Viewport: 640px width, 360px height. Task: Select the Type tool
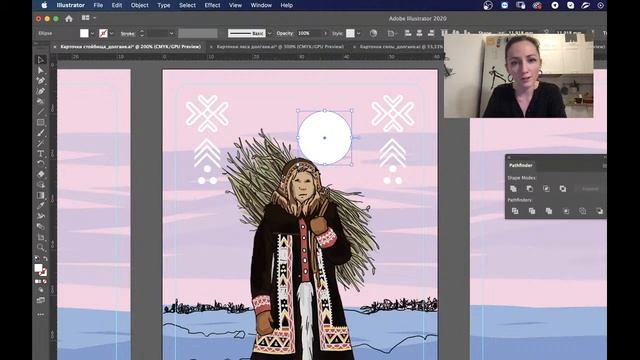tap(40, 153)
